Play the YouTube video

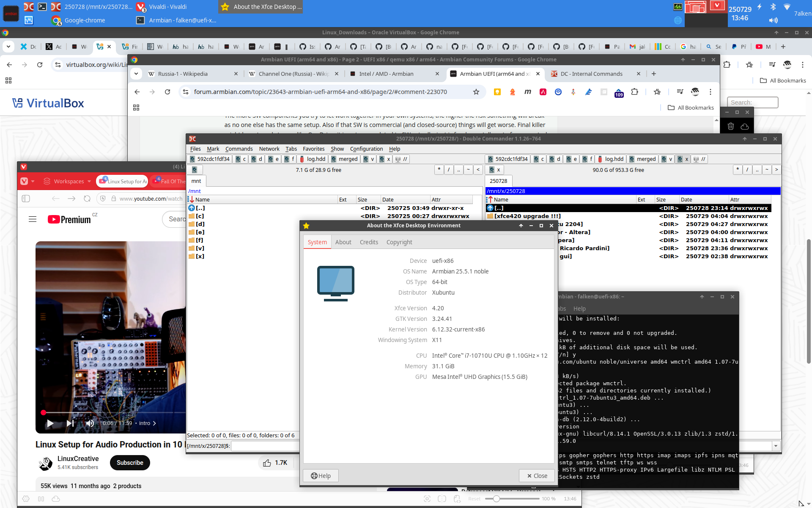click(50, 423)
